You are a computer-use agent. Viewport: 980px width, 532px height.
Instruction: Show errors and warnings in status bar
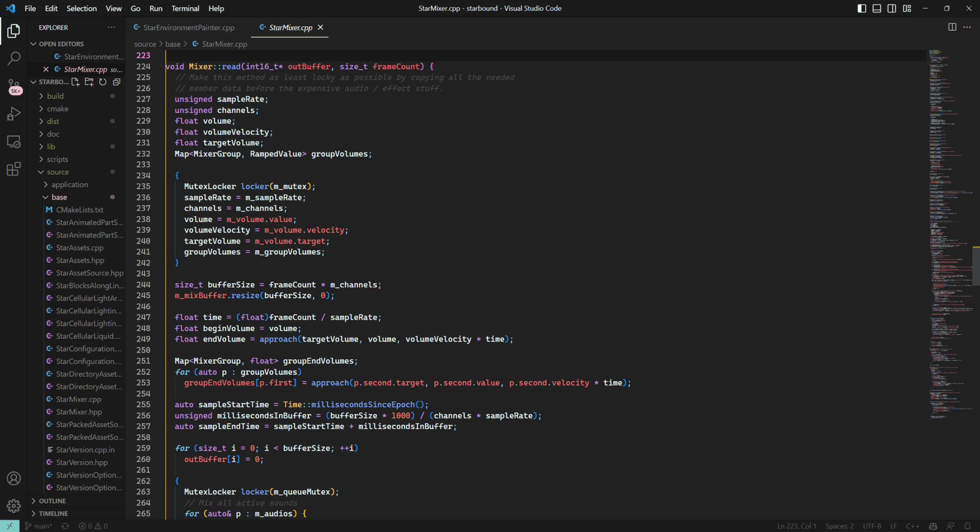93,526
